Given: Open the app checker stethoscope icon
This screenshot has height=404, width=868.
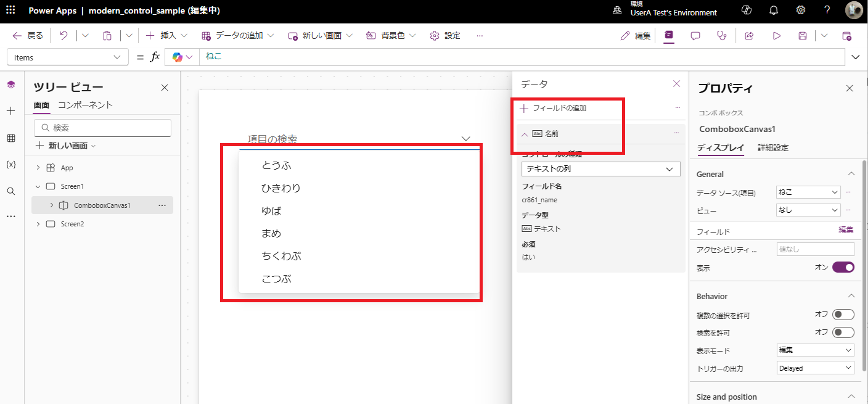Looking at the screenshot, I should [722, 36].
